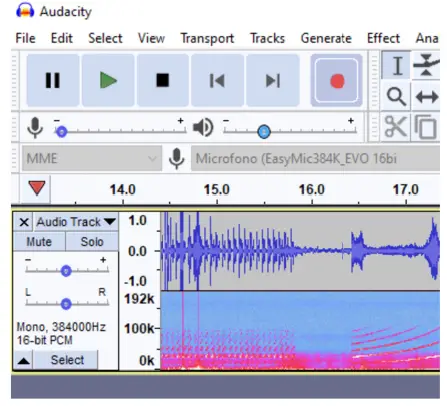Click the Copy icon

pyautogui.click(x=426, y=127)
